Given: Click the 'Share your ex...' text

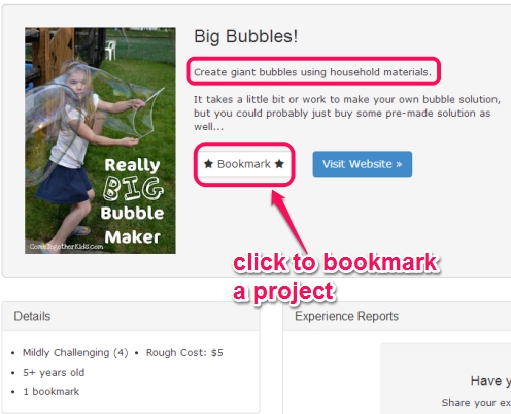Looking at the screenshot, I should 476,403.
